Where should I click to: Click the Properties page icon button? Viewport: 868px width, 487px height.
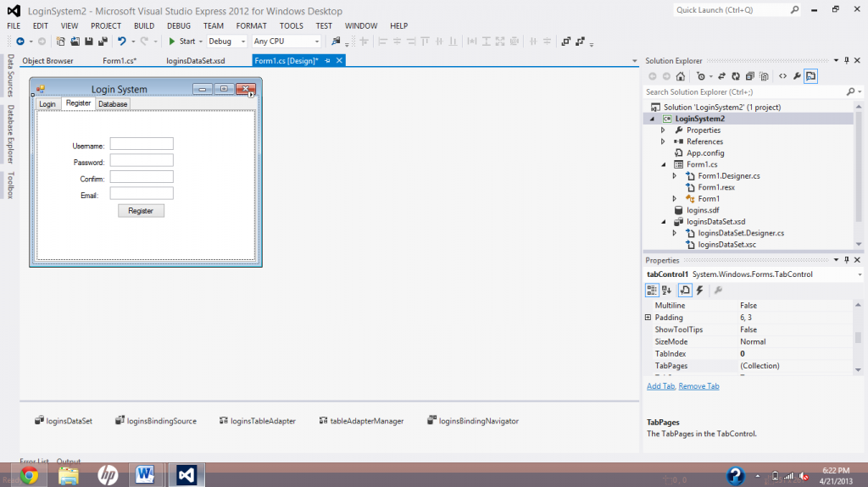pos(685,290)
